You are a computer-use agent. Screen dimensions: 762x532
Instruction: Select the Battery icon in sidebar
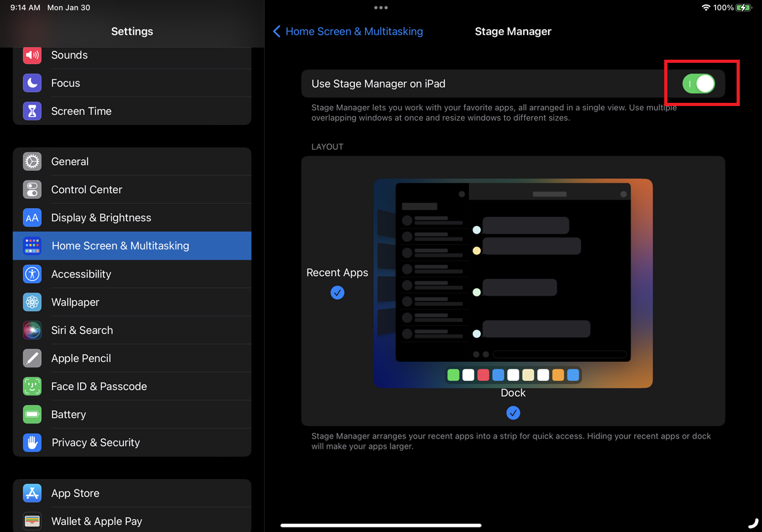point(32,414)
